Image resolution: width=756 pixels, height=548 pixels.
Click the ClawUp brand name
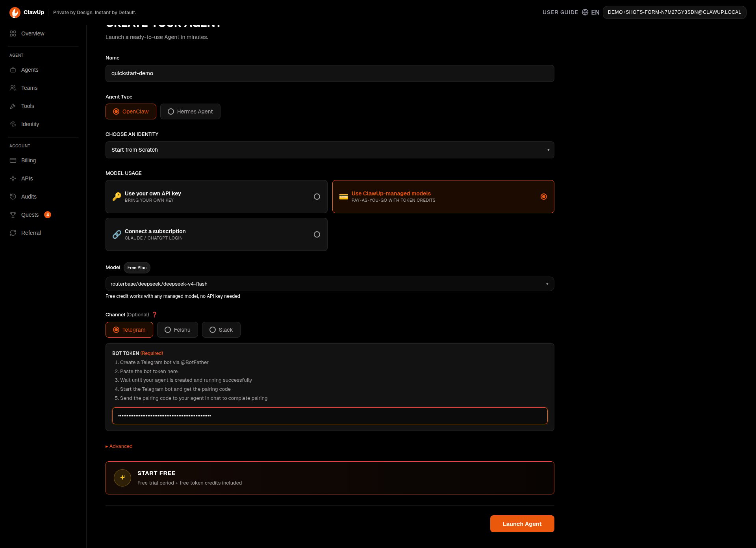click(x=34, y=12)
